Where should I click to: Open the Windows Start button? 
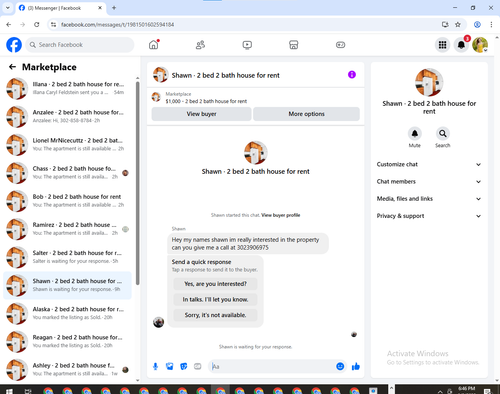9,391
